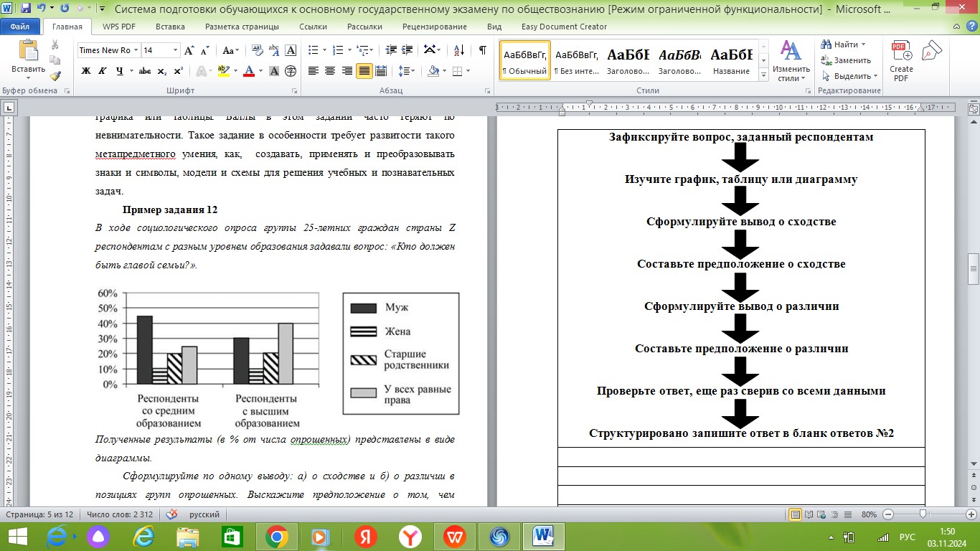Apply subscript formatting
The width and height of the screenshot is (980, 551).
(161, 71)
